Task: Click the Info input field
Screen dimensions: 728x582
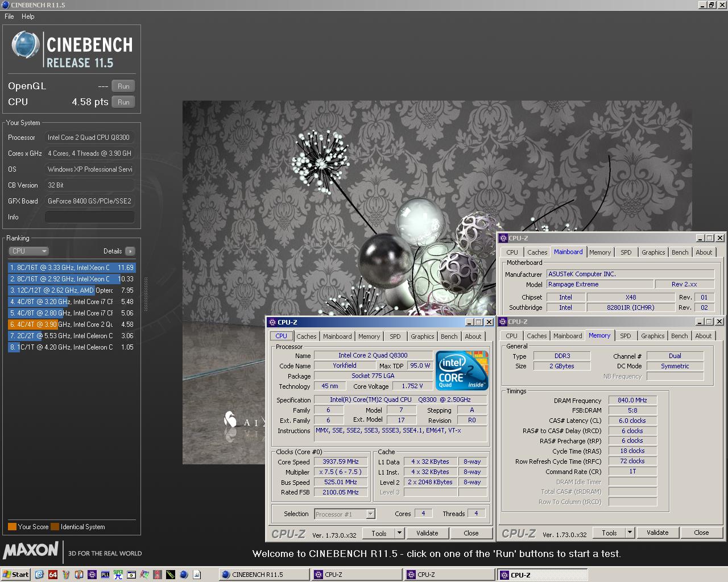Action: (90, 217)
